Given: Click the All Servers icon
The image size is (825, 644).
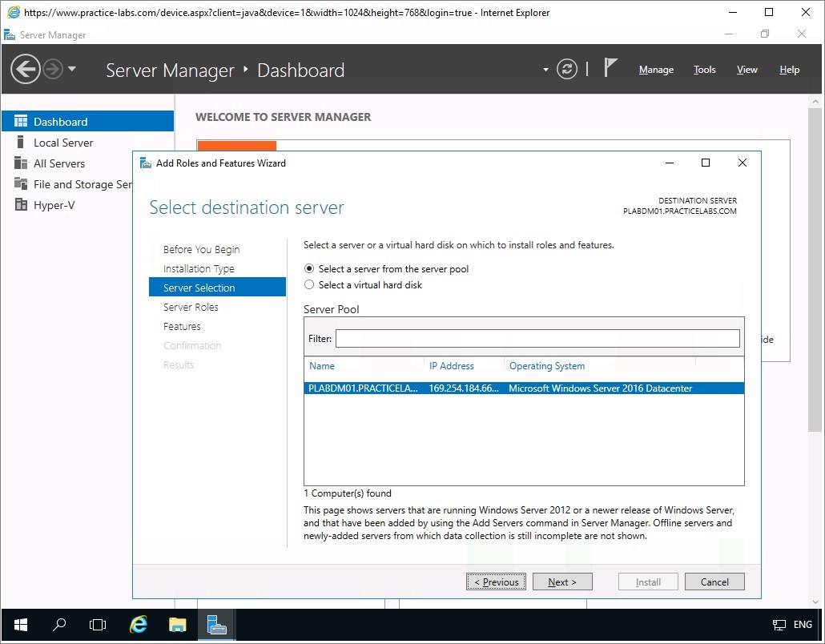Looking at the screenshot, I should pos(21,163).
